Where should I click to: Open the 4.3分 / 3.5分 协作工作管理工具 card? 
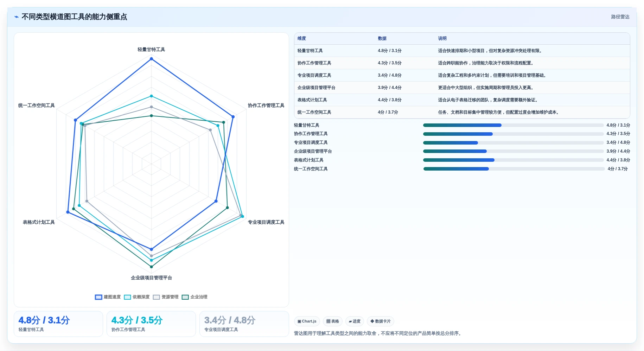point(151,324)
